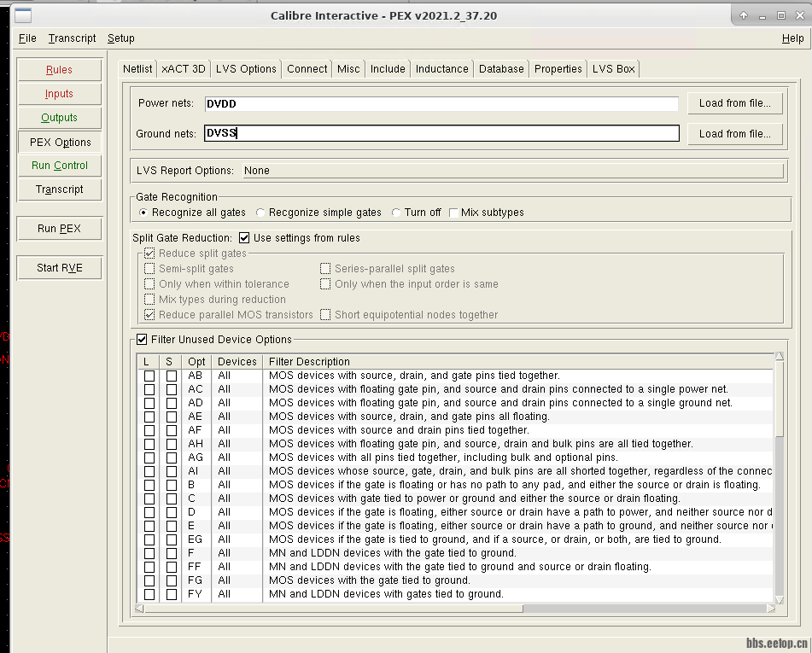
Task: Switch to the Netlist tab
Action: click(137, 69)
